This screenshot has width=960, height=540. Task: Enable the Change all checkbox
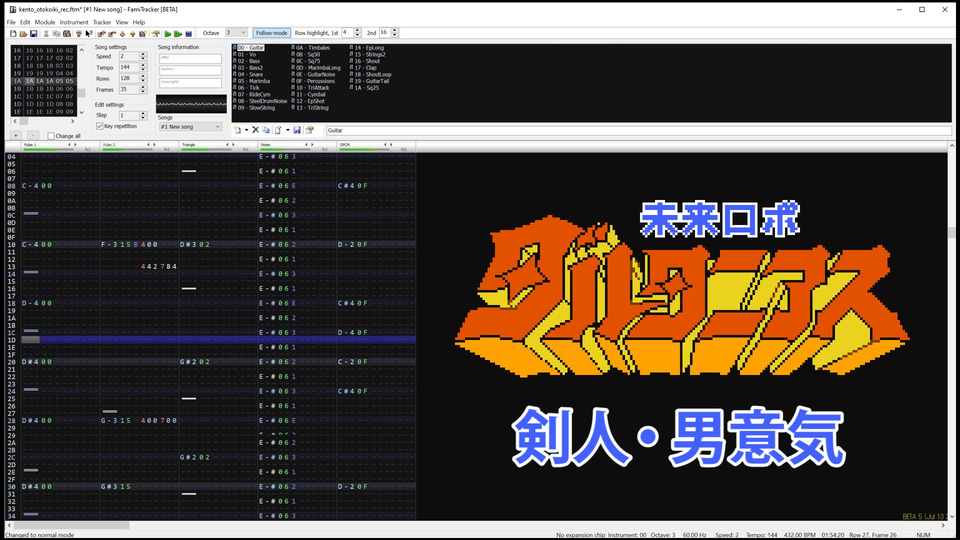coord(51,136)
